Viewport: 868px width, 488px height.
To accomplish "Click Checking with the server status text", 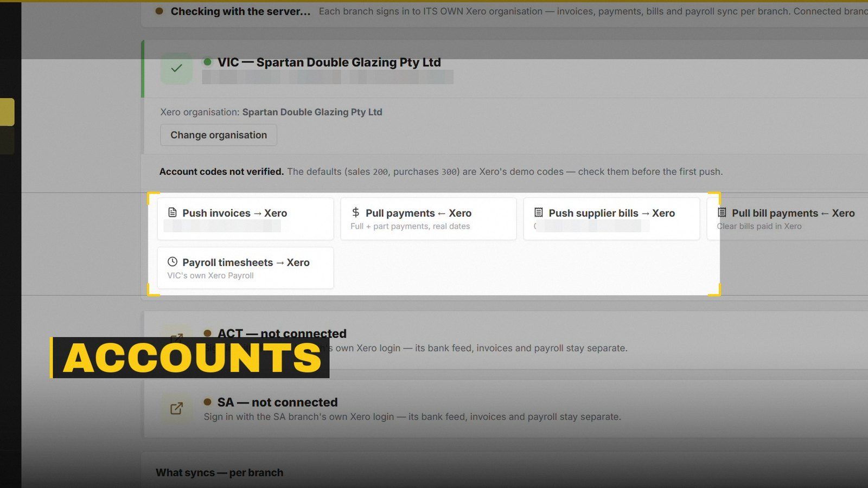I will [240, 11].
